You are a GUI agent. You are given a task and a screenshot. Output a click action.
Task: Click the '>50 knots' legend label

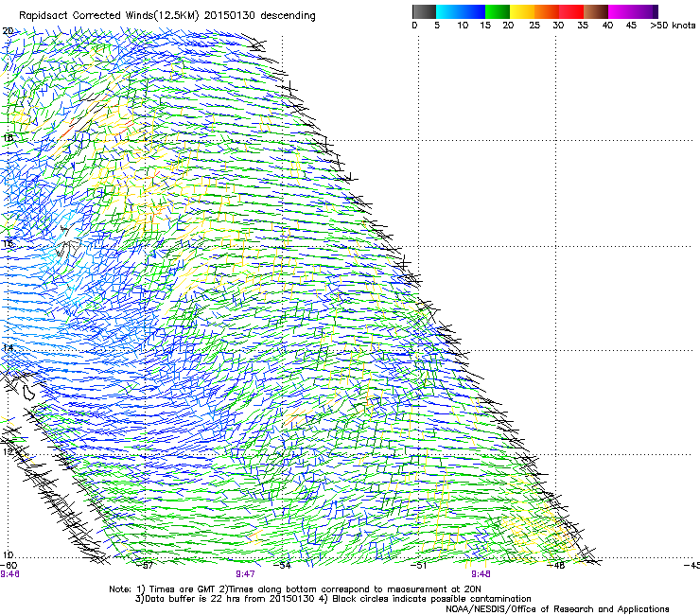[673, 26]
